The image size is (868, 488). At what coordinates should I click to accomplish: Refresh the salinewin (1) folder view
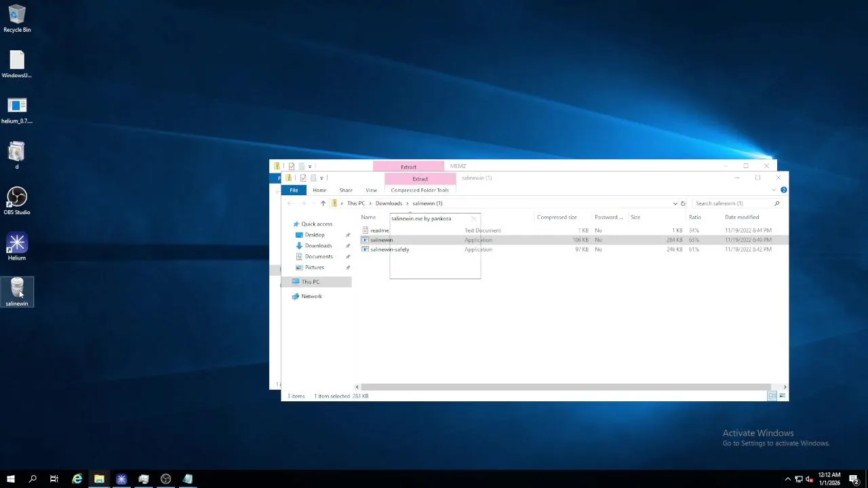(683, 203)
